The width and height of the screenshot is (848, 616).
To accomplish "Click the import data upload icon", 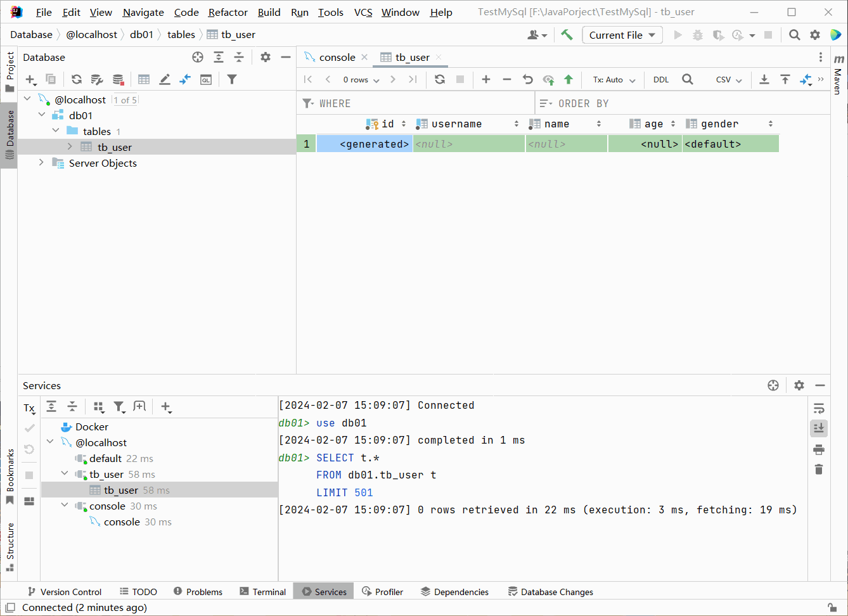I will [785, 79].
